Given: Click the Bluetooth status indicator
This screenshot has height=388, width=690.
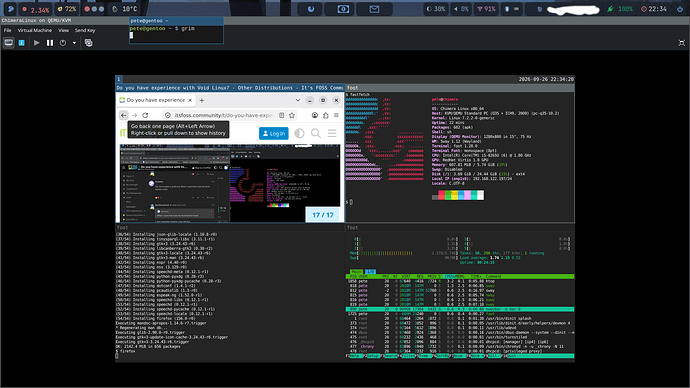Looking at the screenshot, I should click(x=511, y=9).
